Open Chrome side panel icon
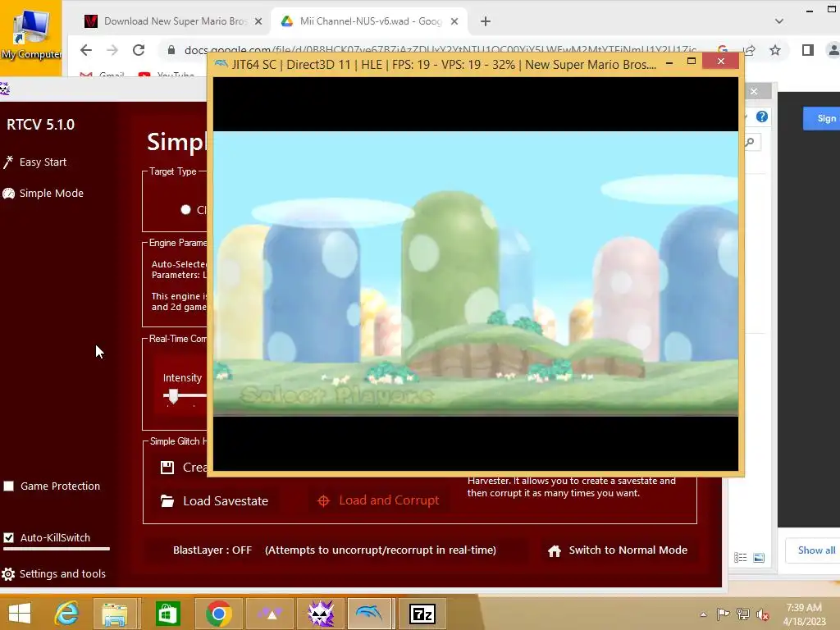 point(808,50)
